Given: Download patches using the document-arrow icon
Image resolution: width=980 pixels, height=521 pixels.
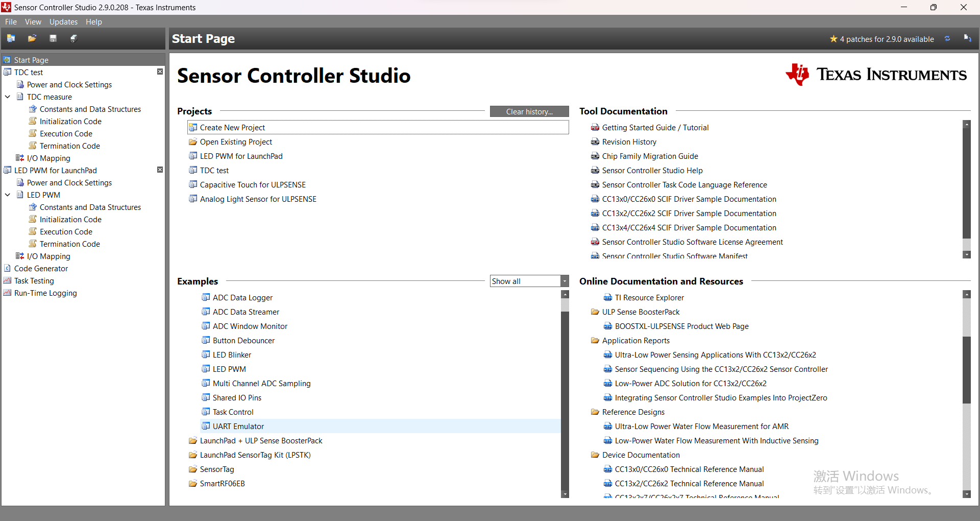Looking at the screenshot, I should pos(968,39).
